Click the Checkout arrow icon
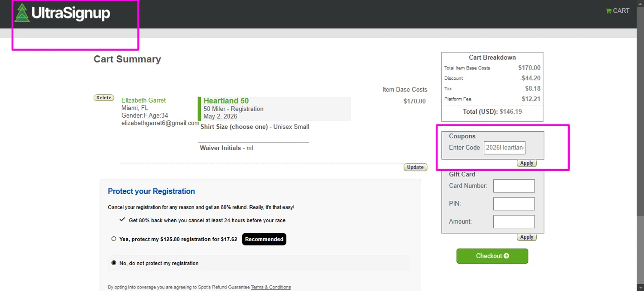Image resolution: width=644 pixels, height=291 pixels. click(506, 256)
